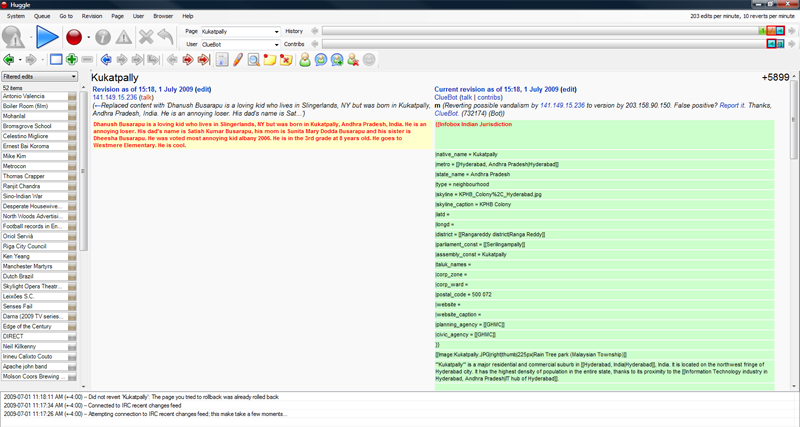800x427 pixels.
Task: Click the grey minus close-tab icon
Action: [87, 60]
